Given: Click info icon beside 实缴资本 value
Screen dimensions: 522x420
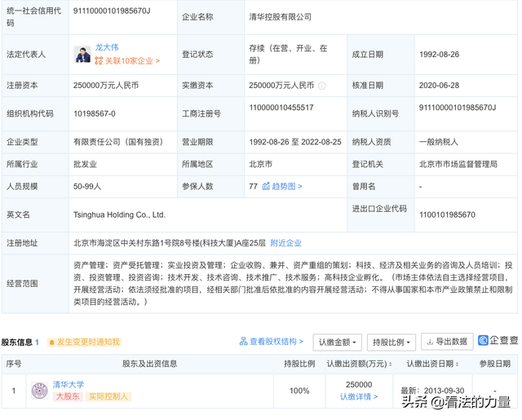Looking at the screenshot, I should (x=322, y=86).
